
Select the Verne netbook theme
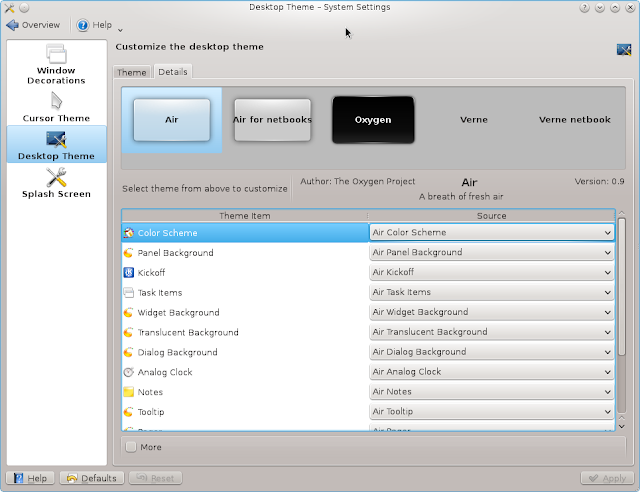click(575, 120)
